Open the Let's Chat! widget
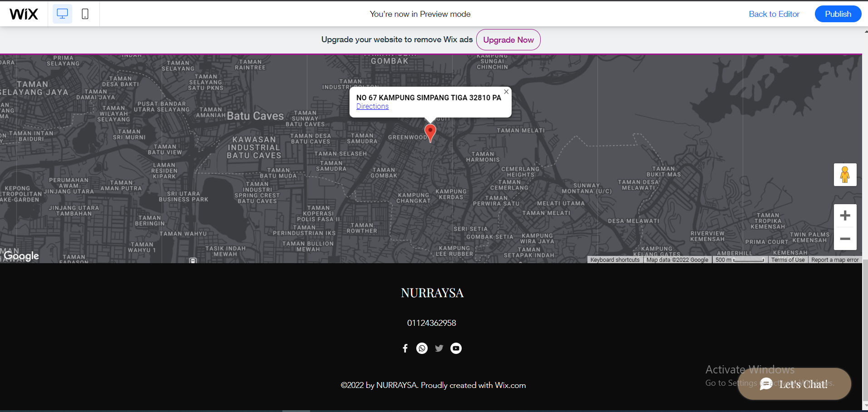 coord(794,384)
